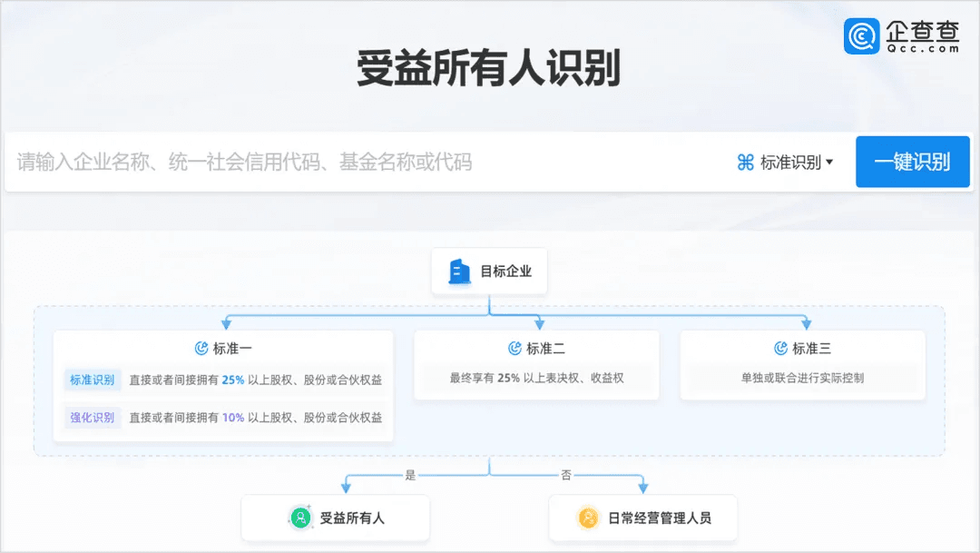Viewport: 980px width, 553px height.
Task: Click the blue building icon of 目标企业
Action: tap(459, 272)
